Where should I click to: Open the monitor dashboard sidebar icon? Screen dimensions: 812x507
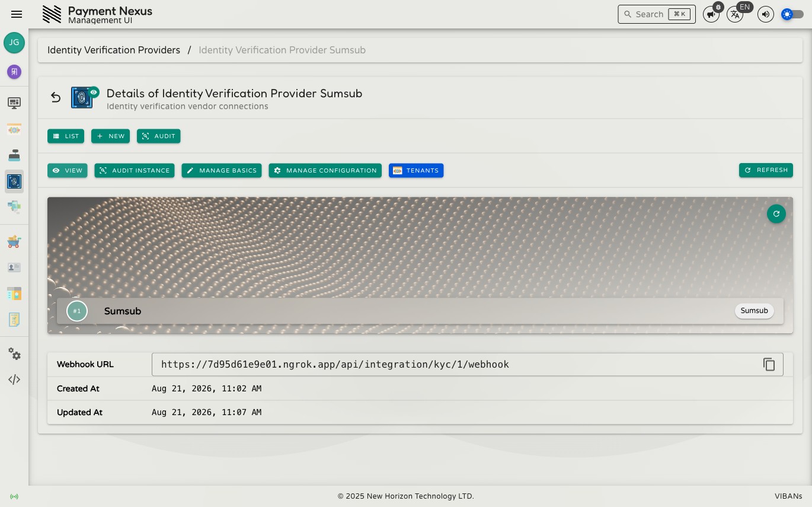point(14,103)
